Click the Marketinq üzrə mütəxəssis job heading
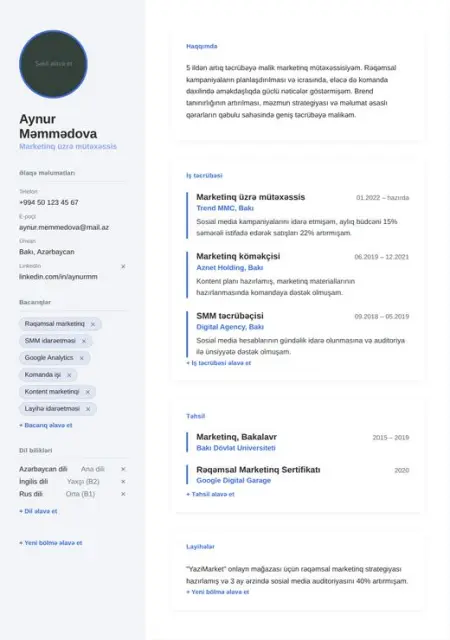Viewport: 450px width, 640px height. pyautogui.click(x=251, y=197)
